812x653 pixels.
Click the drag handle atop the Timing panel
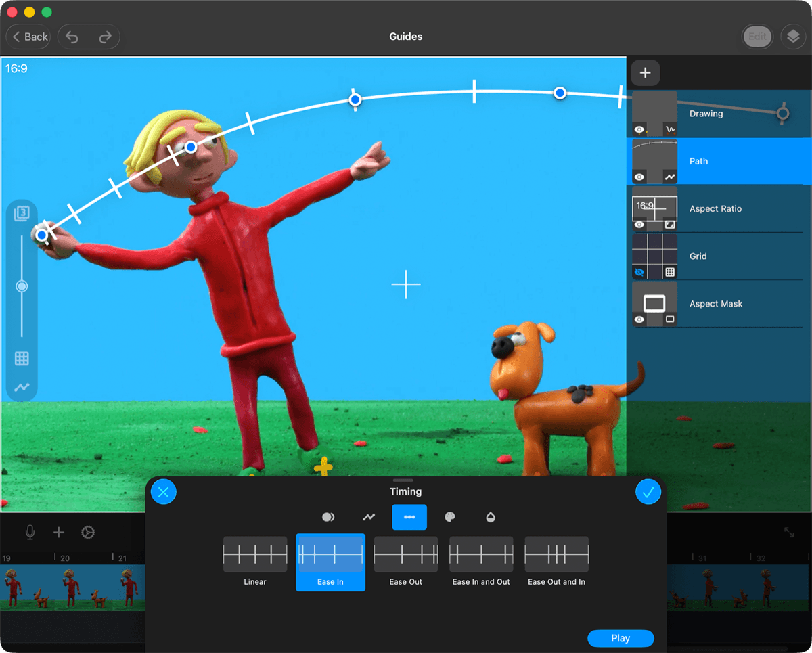click(x=403, y=480)
